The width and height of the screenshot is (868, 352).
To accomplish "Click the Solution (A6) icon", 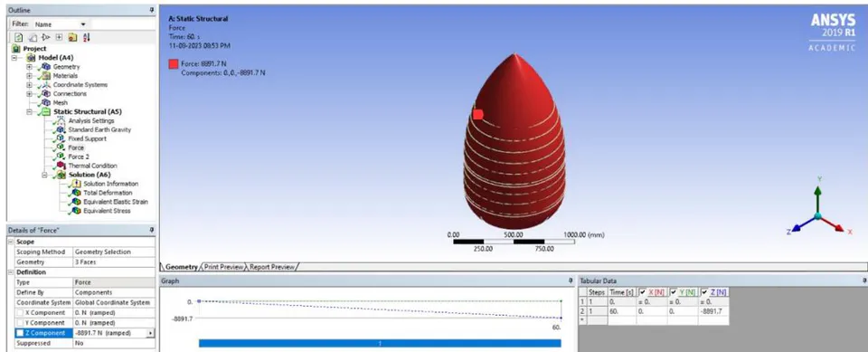I will point(61,175).
